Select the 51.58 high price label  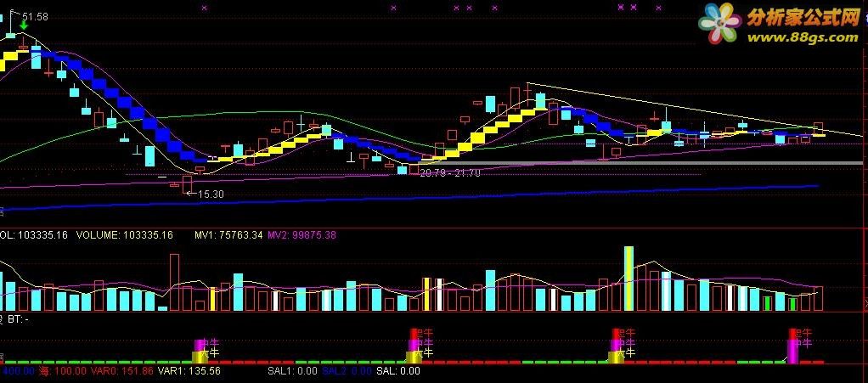pos(35,17)
